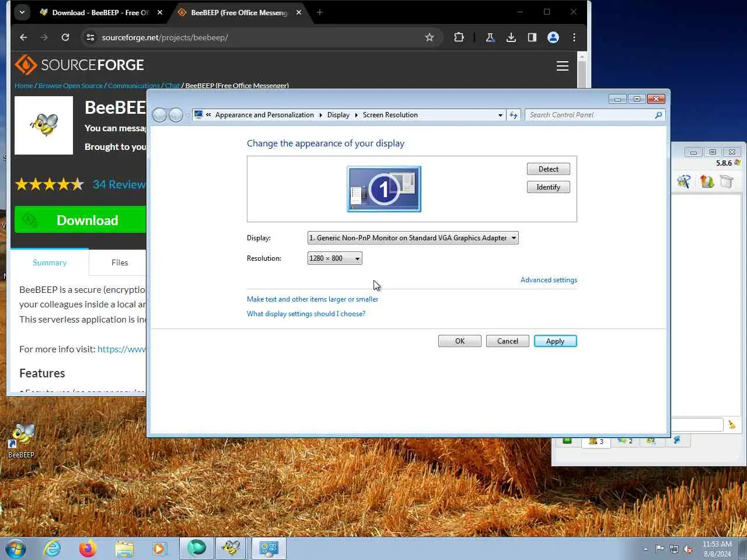Open the Chrome profile avatar
The image size is (747, 560).
click(553, 37)
